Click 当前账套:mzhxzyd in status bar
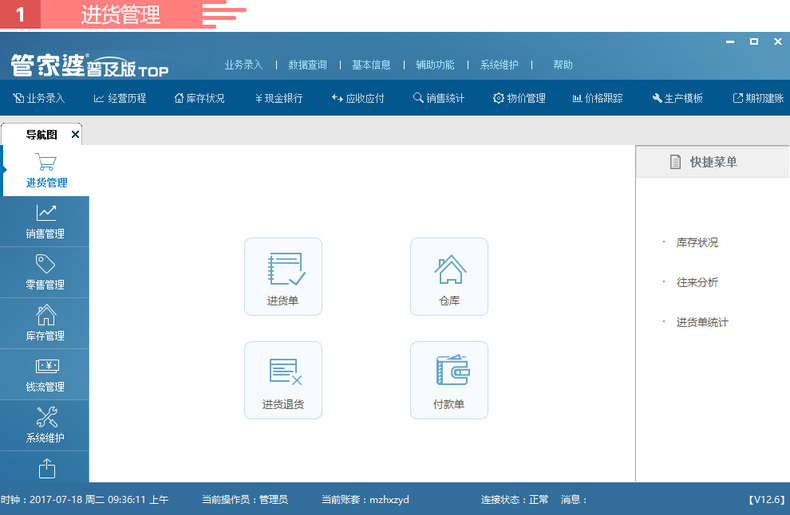The width and height of the screenshot is (790, 515). pyautogui.click(x=365, y=499)
